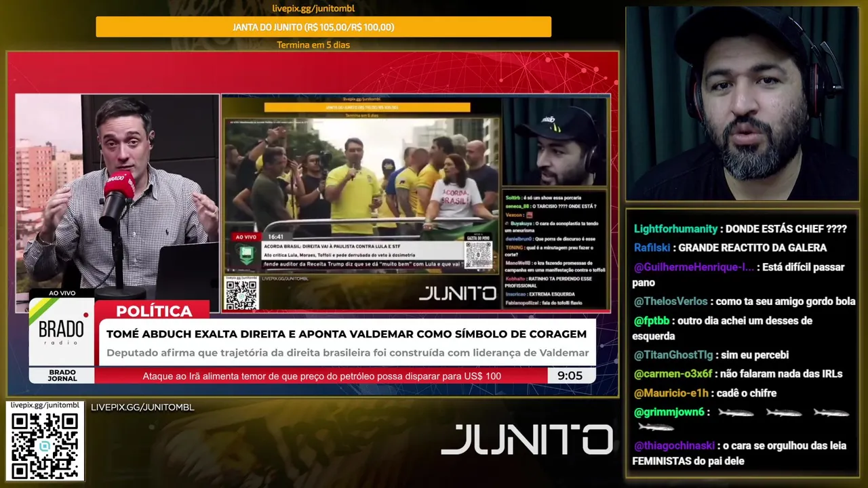This screenshot has width=868, height=488.
Task: Click the LIVEPIX.GG/JUNITOMBL text beside the QR code
Action: click(142, 407)
